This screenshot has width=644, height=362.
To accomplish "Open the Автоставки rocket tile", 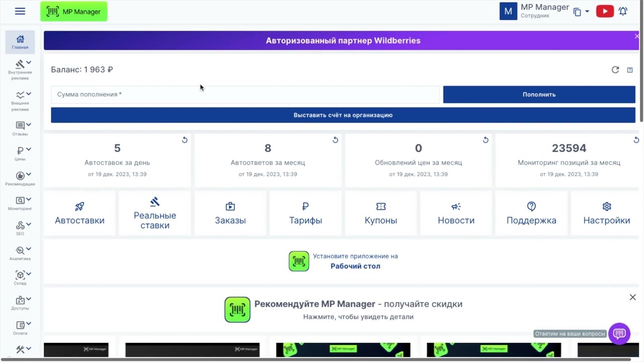I will coord(79,214).
